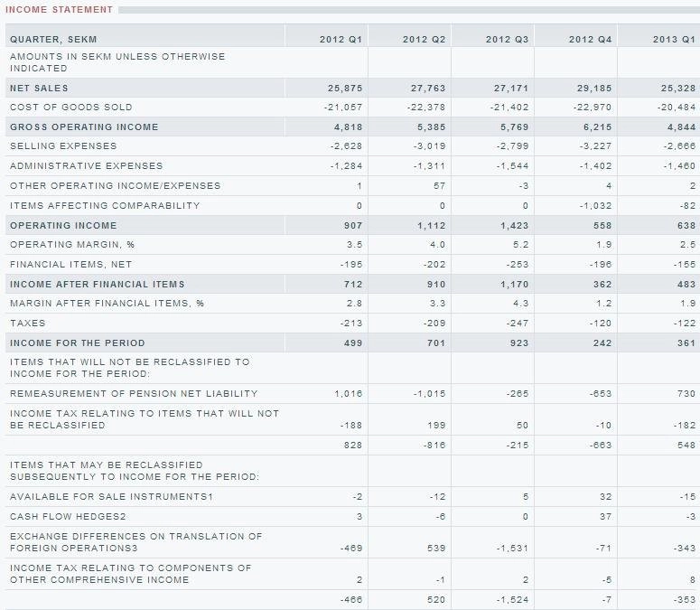Click AMOUNTS IN SEKM UNLESS OTHERWISE INDICATED note

(x=117, y=62)
